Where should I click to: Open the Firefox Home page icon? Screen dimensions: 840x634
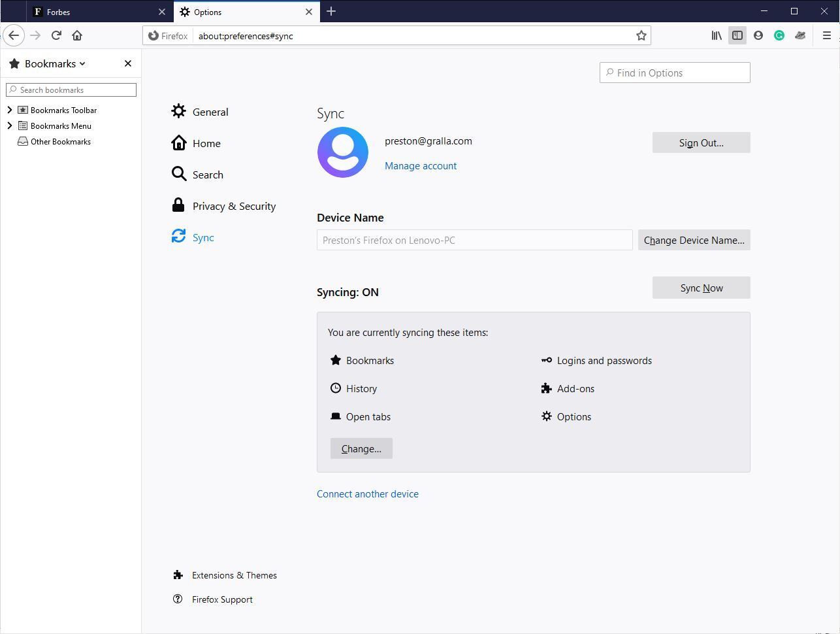pyautogui.click(x=77, y=35)
